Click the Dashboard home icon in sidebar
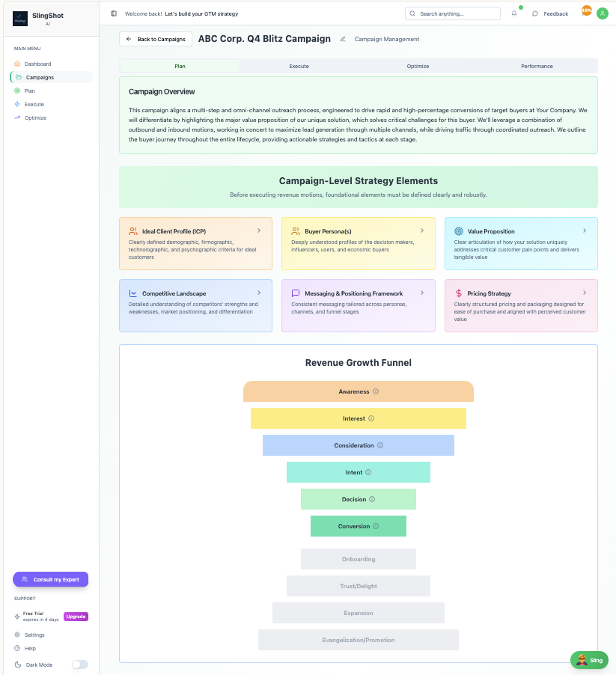The width and height of the screenshot is (616, 675). 17,64
